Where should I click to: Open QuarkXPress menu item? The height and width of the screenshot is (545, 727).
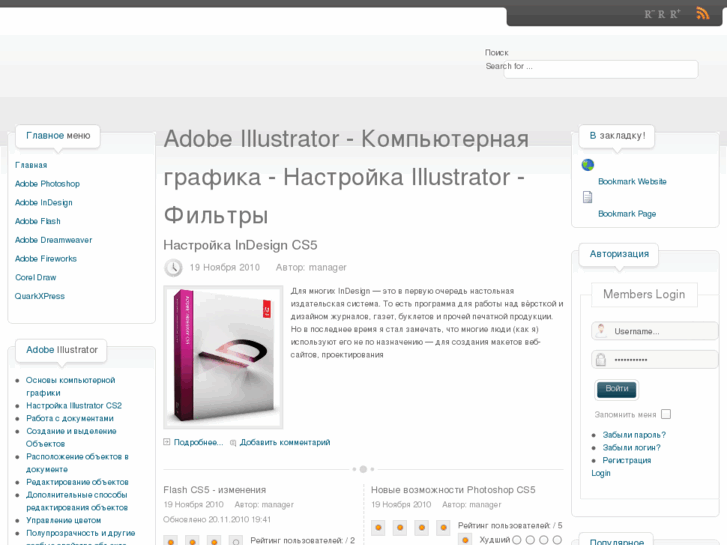point(39,296)
